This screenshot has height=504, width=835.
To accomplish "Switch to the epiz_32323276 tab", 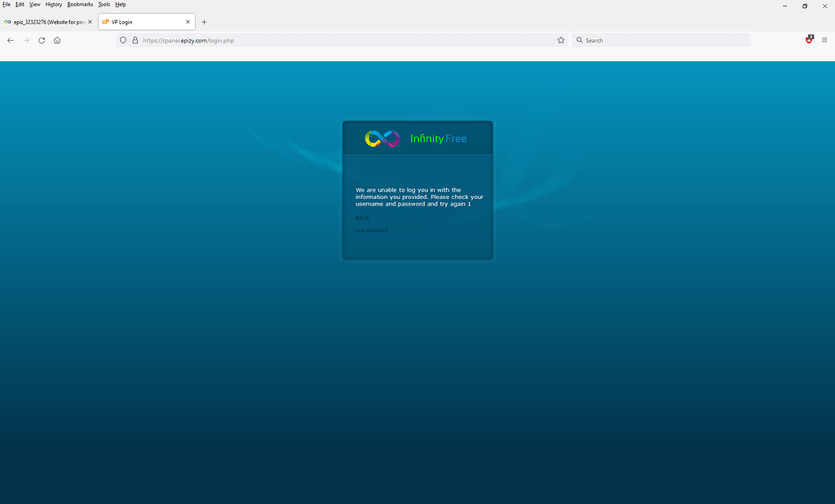I will (x=46, y=21).
